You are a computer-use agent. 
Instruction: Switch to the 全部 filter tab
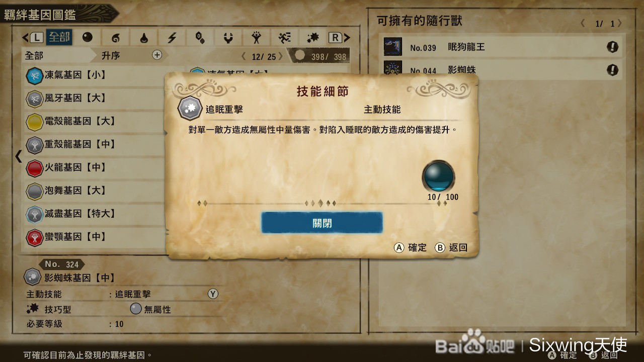[x=59, y=38]
